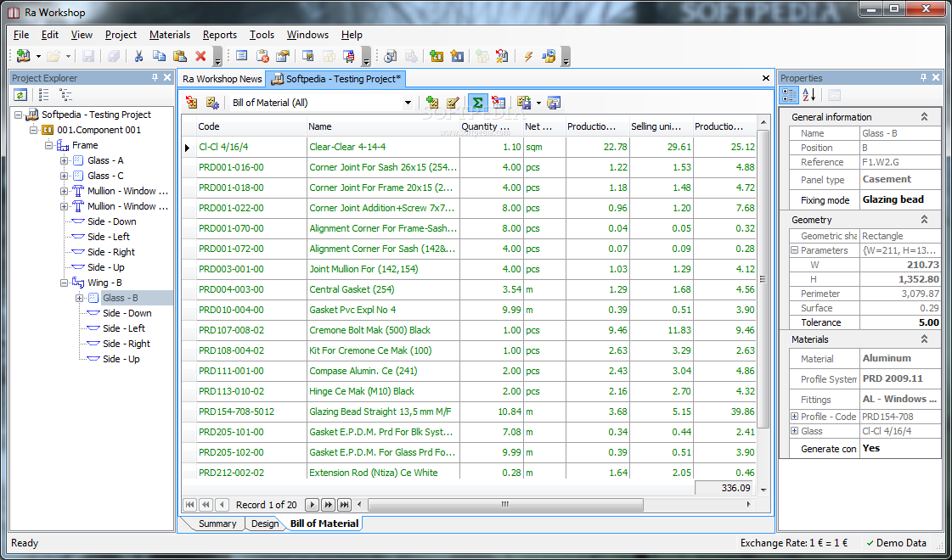Viewport: 952px width, 560px height.
Task: Click the Cut scissors icon
Action: 138,57
